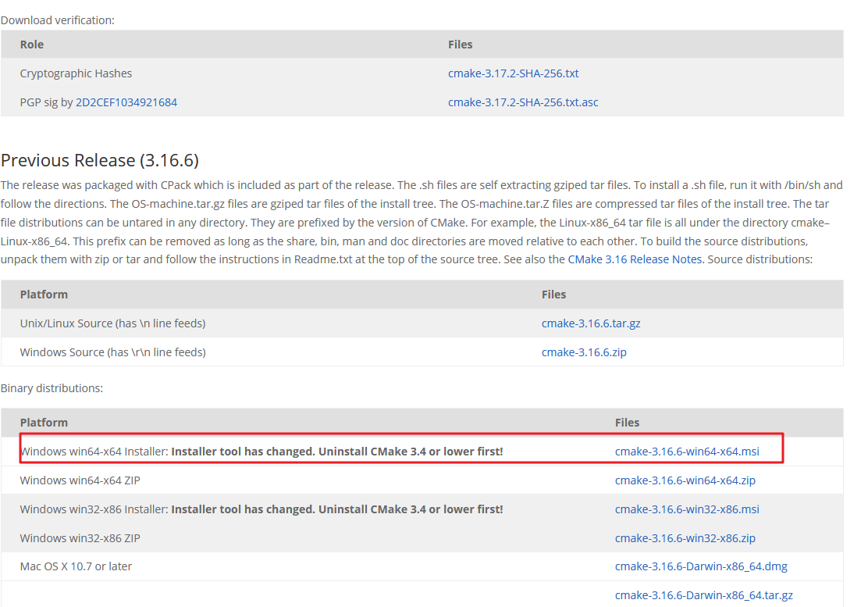The width and height of the screenshot is (868, 607).
Task: Download the cmake-3.16.6-win32-x86.zip archive
Action: coord(684,537)
